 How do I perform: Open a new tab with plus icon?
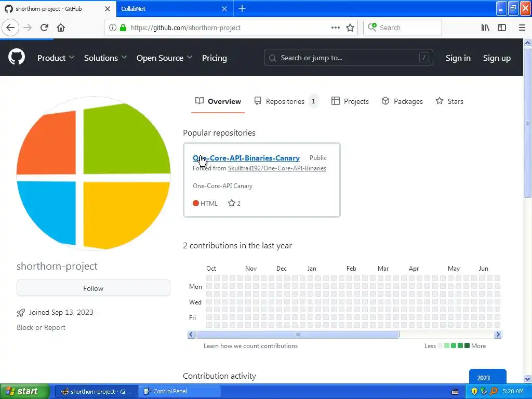coord(242,8)
